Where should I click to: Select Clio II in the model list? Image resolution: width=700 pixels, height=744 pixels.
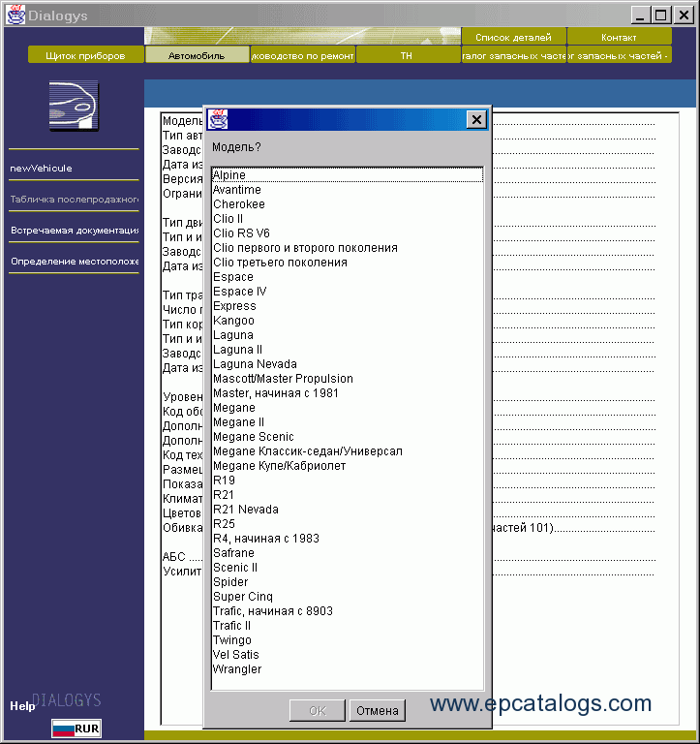(348, 219)
